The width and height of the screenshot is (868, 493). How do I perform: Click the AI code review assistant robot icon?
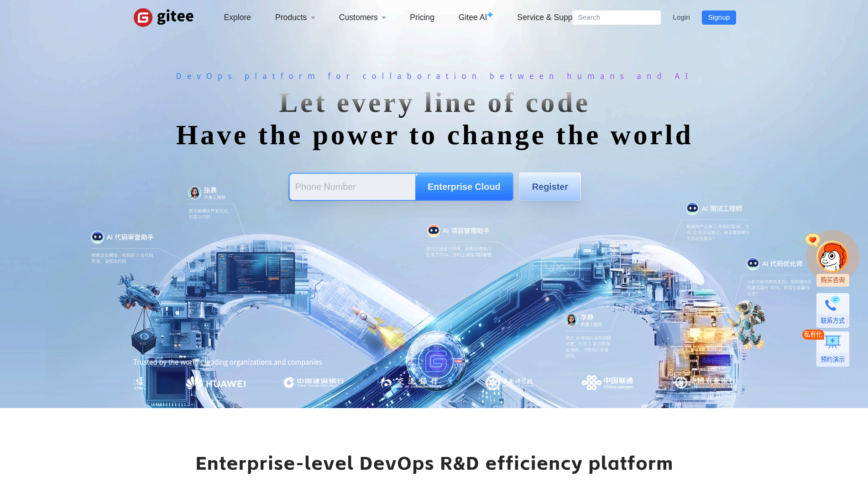[98, 237]
